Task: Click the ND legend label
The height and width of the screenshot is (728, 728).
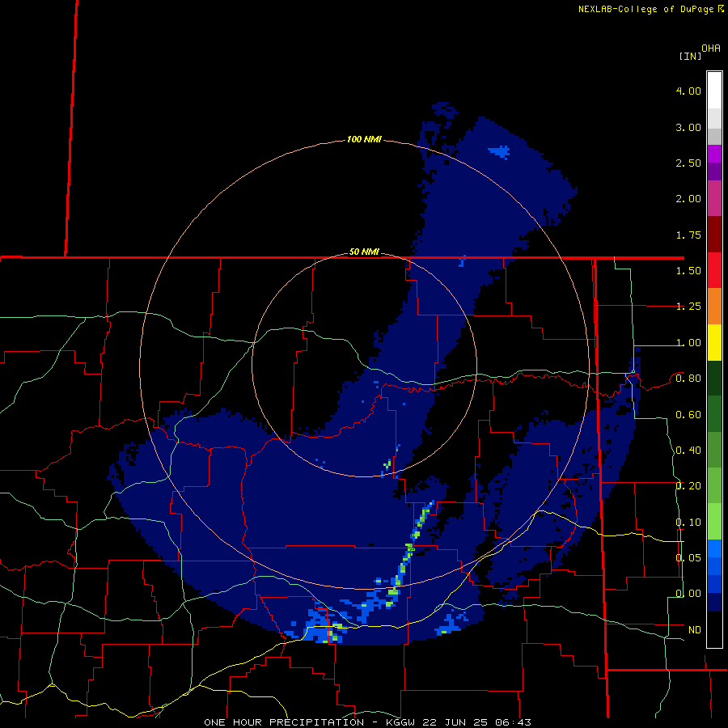Action: point(695,630)
